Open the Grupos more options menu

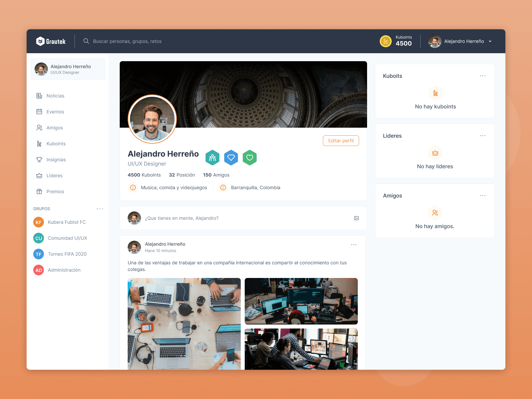[x=100, y=209]
